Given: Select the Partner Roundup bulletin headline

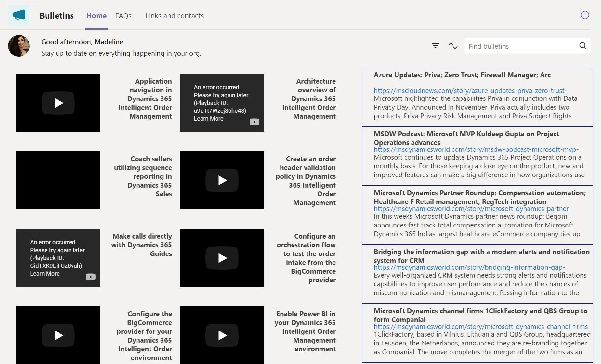Looking at the screenshot, I should (480, 197).
